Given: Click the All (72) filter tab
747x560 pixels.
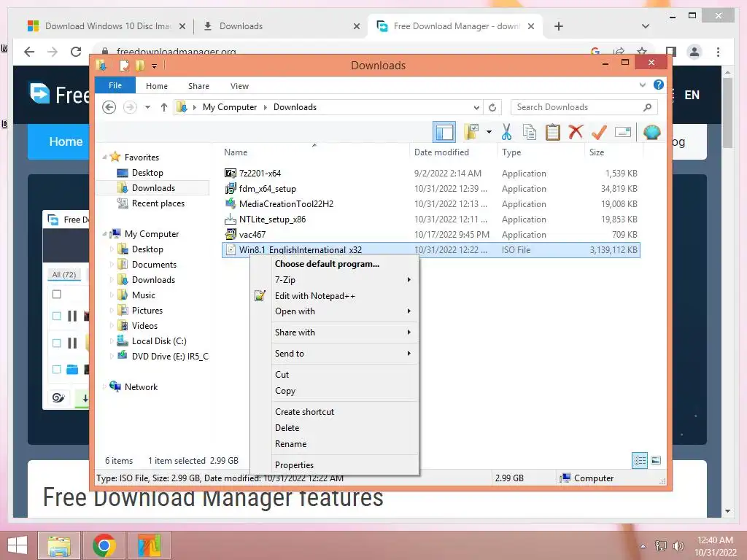Looking at the screenshot, I should [x=64, y=274].
